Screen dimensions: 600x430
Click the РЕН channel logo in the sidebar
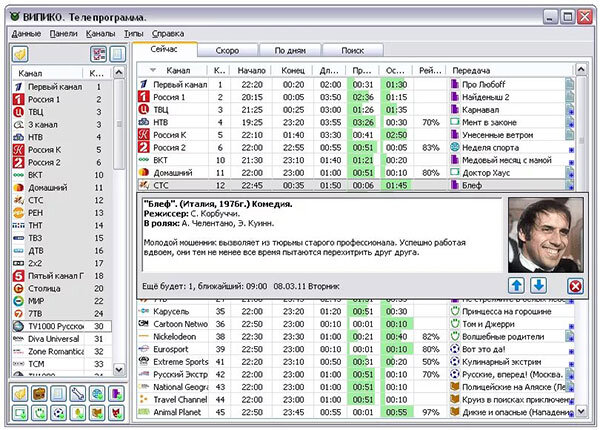18,213
